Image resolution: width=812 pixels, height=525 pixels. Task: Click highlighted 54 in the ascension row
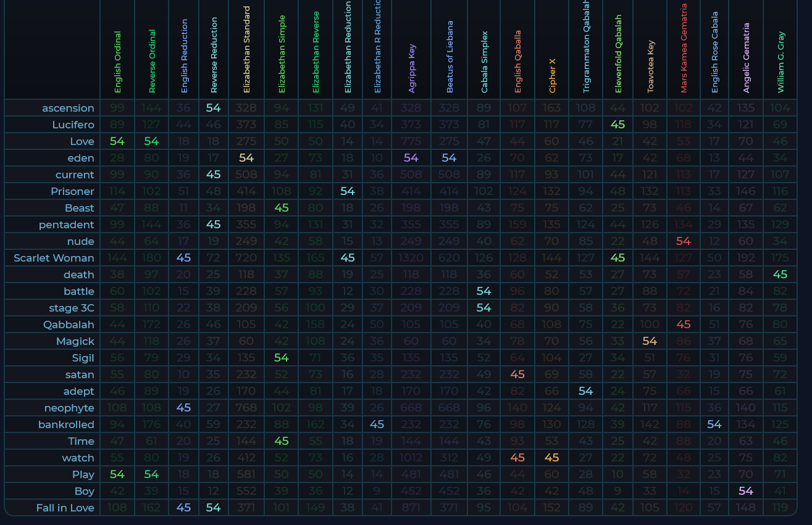tap(213, 108)
